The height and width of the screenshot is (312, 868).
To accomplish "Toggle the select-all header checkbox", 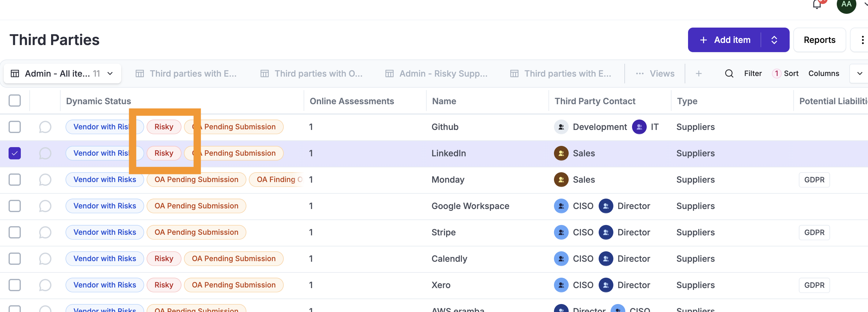I will (x=15, y=101).
